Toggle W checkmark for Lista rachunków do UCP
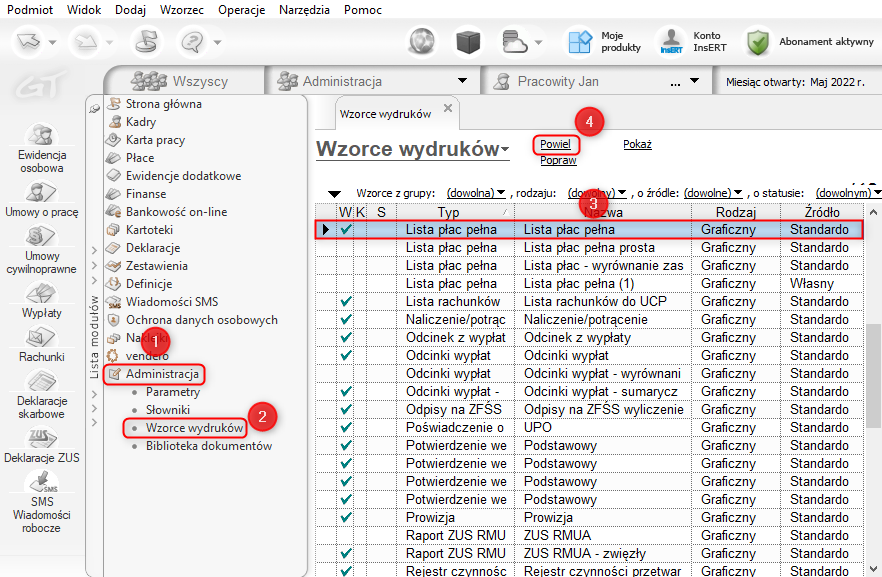Image resolution: width=882 pixels, height=577 pixels. (345, 301)
